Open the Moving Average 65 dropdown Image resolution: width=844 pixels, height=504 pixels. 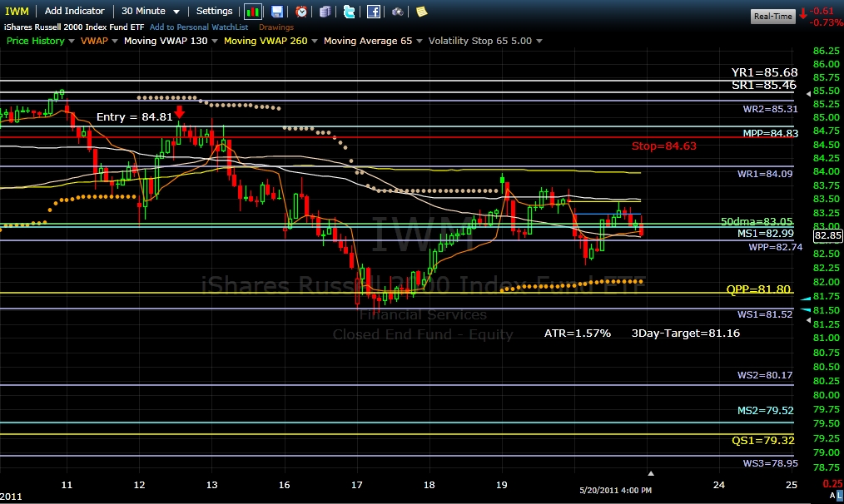click(x=373, y=41)
